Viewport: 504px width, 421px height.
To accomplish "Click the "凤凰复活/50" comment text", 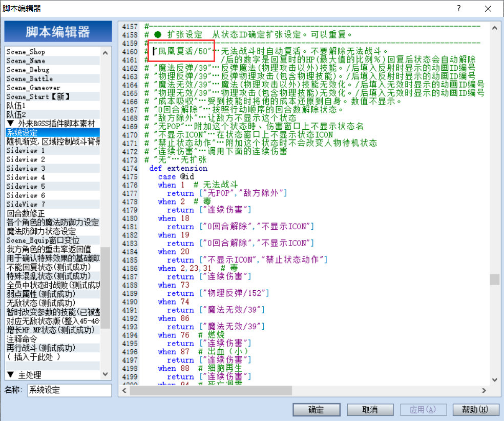I will tap(182, 51).
